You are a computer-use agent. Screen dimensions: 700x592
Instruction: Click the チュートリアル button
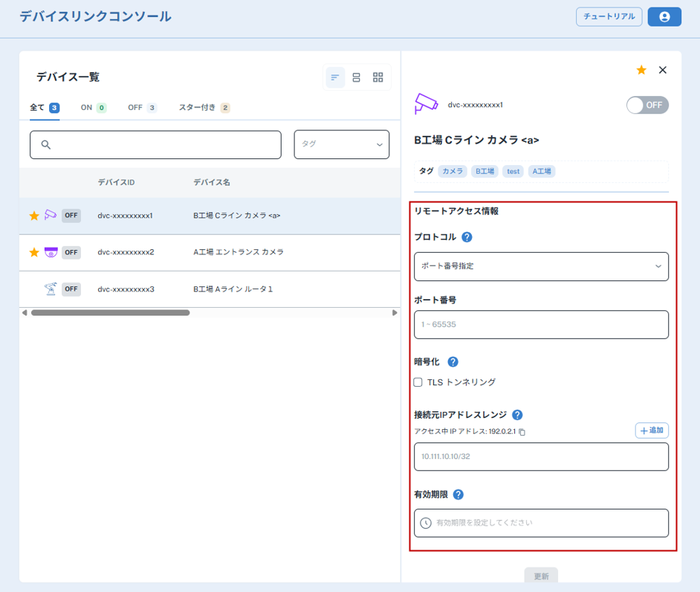pyautogui.click(x=609, y=16)
